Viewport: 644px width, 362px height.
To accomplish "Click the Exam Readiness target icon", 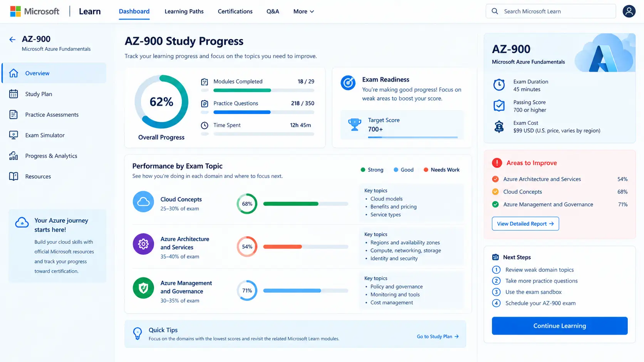I will 348,83.
